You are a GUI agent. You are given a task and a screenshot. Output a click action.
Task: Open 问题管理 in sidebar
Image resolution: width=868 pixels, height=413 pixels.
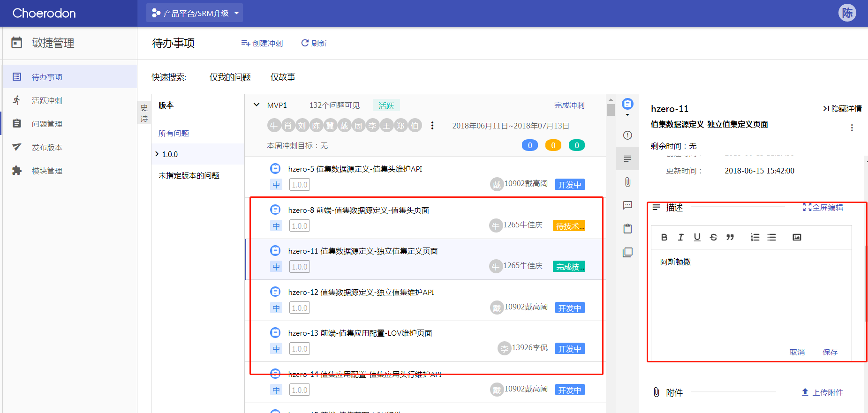pos(70,124)
